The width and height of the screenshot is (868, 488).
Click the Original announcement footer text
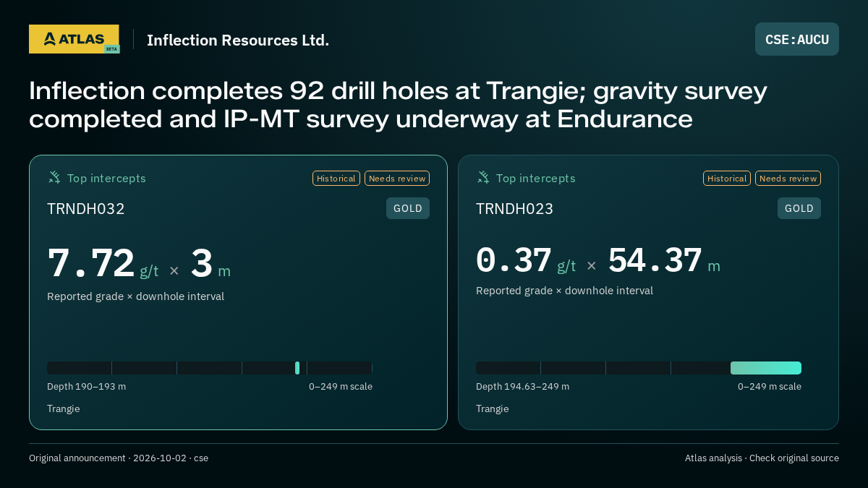click(119, 458)
